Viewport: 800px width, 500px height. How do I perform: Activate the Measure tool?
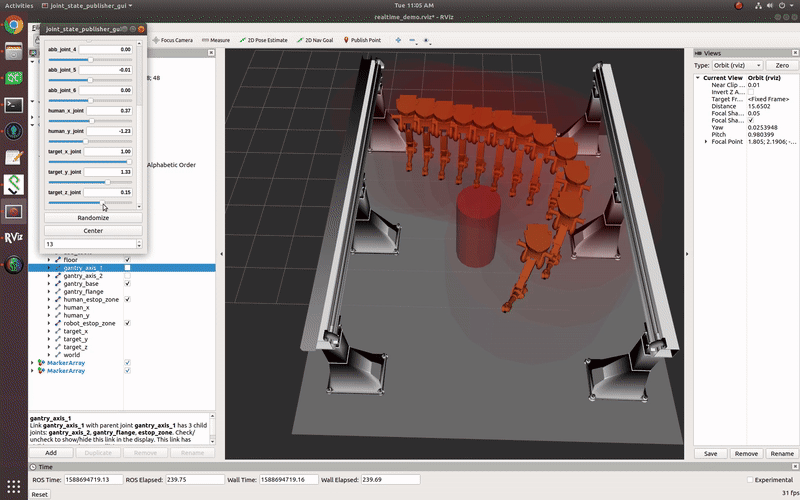[215, 40]
